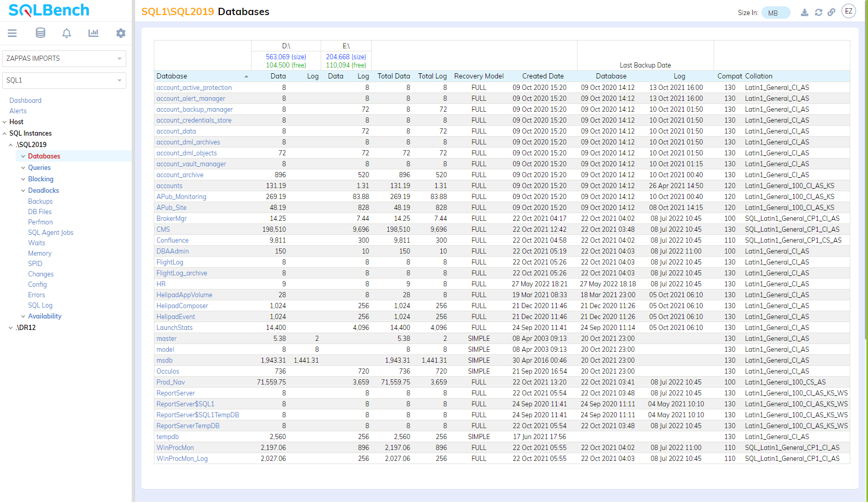Open the account_active_protection database link
The image size is (868, 503).
194,87
